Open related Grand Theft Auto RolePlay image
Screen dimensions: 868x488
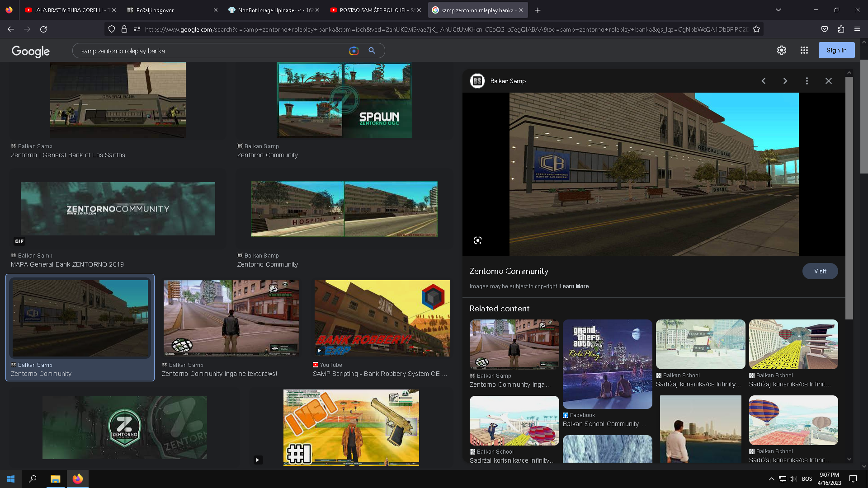tap(607, 364)
